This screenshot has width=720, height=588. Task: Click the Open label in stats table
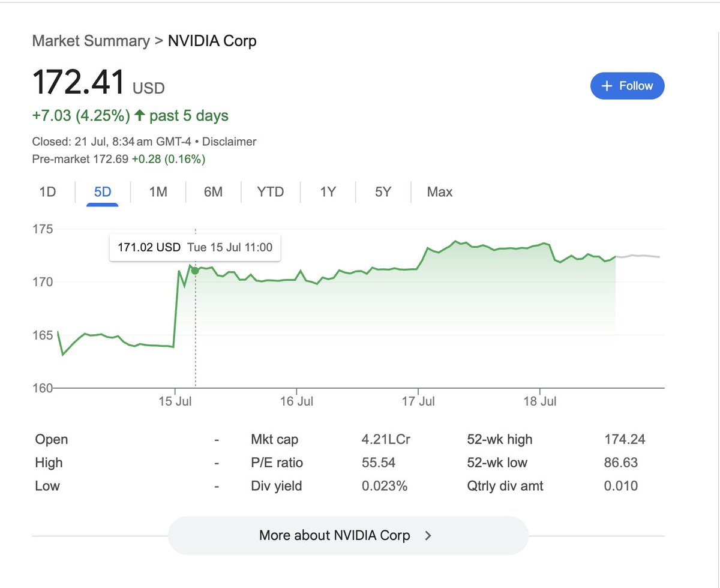pos(52,440)
